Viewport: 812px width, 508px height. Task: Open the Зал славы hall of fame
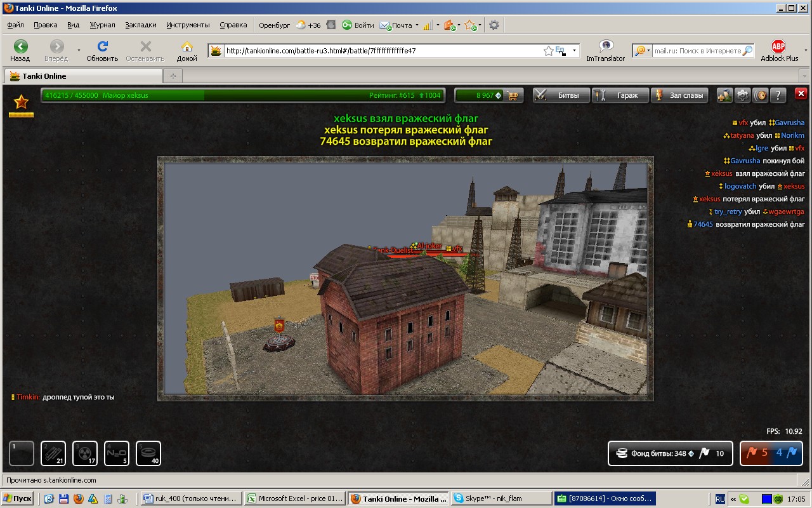[681, 95]
